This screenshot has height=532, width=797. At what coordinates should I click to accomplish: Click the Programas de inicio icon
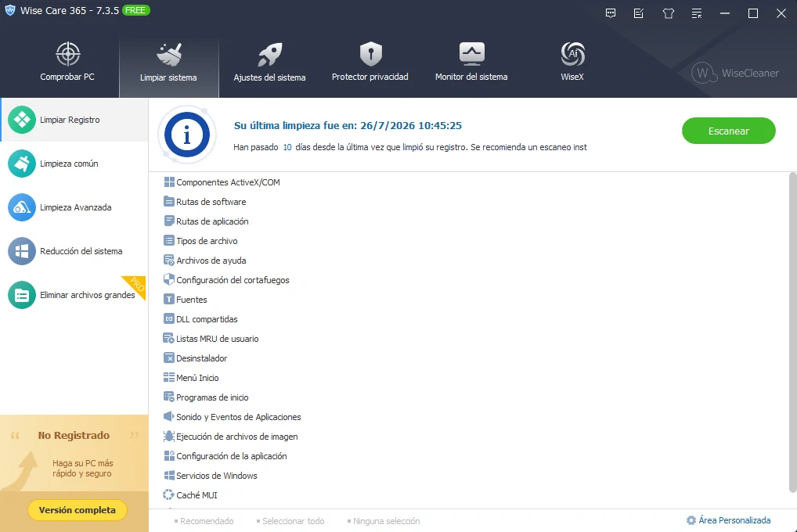tap(169, 397)
